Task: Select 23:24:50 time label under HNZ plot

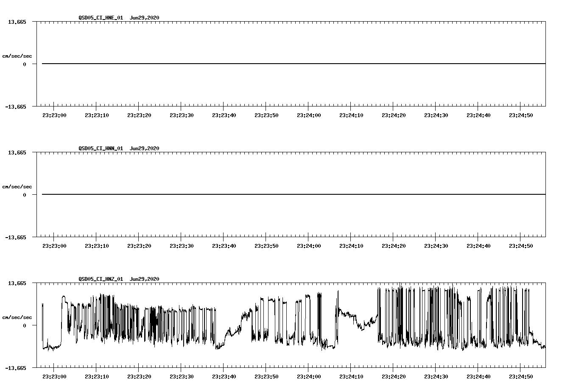Action: point(521,376)
